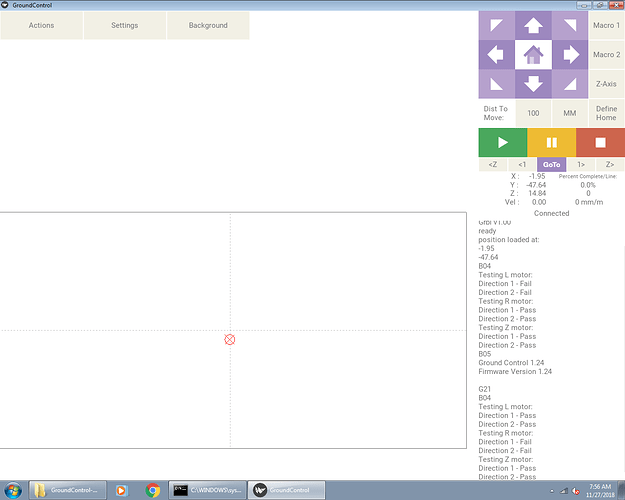Click Define Home button
625x500 pixels.
[607, 113]
